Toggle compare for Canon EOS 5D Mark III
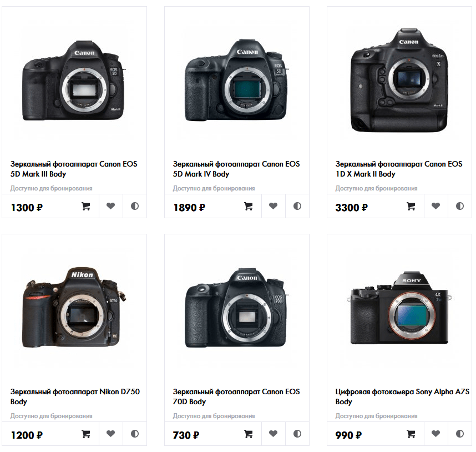This screenshot has width=476, height=452. click(x=135, y=206)
